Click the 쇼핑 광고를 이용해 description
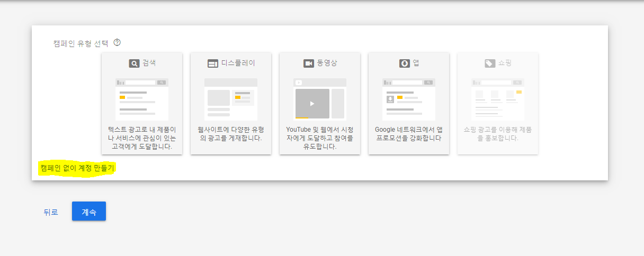Image resolution: width=644 pixels, height=256 pixels. point(498,133)
